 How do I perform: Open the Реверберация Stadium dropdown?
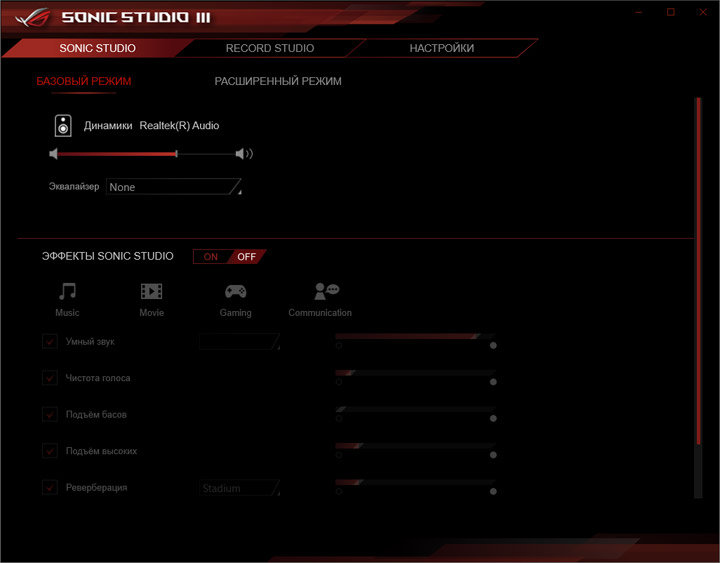pos(240,488)
